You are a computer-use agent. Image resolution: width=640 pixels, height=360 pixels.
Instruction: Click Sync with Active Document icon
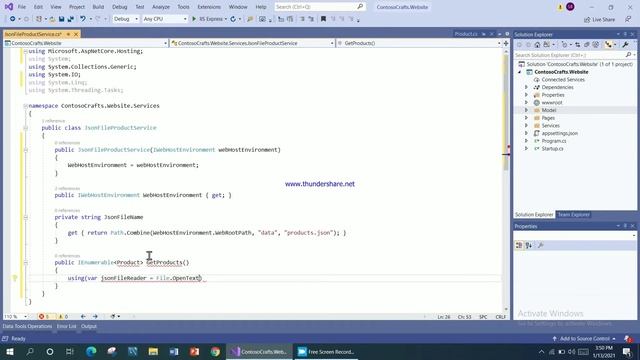(577, 44)
